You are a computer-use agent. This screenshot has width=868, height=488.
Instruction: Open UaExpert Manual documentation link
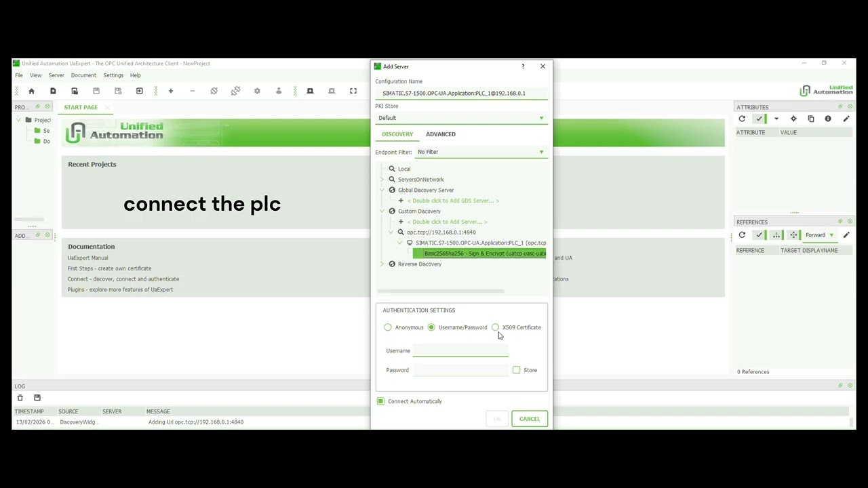point(87,258)
